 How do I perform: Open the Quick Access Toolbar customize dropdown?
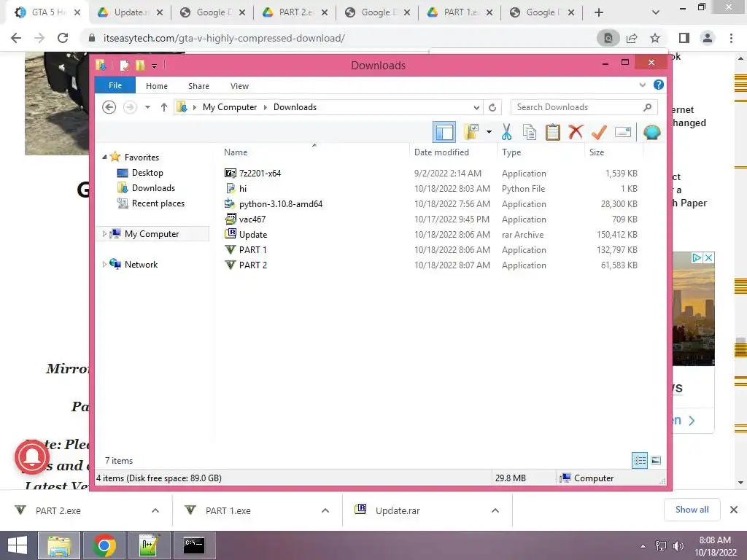point(155,66)
